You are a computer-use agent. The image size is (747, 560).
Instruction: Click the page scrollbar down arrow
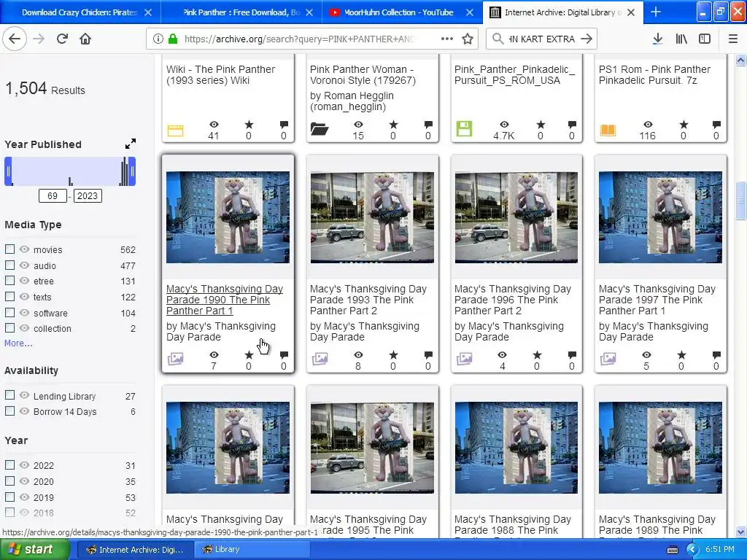click(740, 532)
